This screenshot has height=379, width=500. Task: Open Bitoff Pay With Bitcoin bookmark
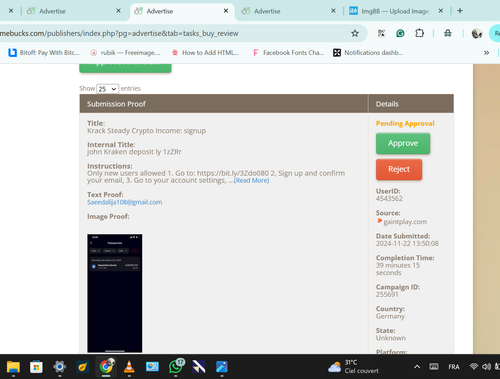click(x=44, y=53)
